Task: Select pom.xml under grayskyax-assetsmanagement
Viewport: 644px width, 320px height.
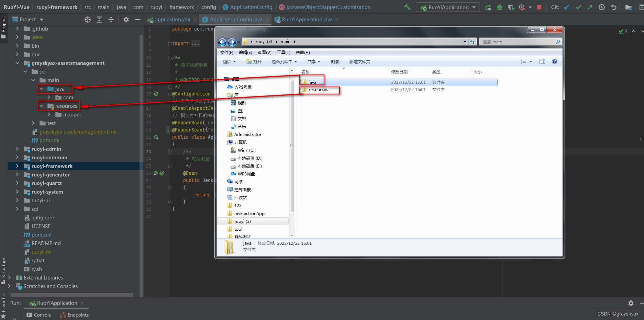Action: (49, 140)
